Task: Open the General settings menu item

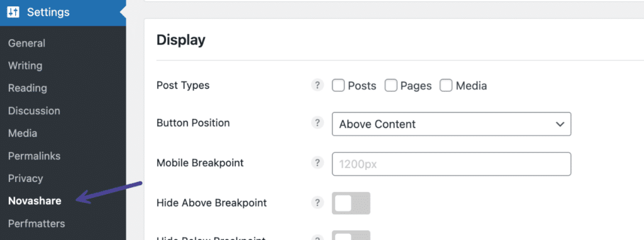Action: click(x=26, y=43)
